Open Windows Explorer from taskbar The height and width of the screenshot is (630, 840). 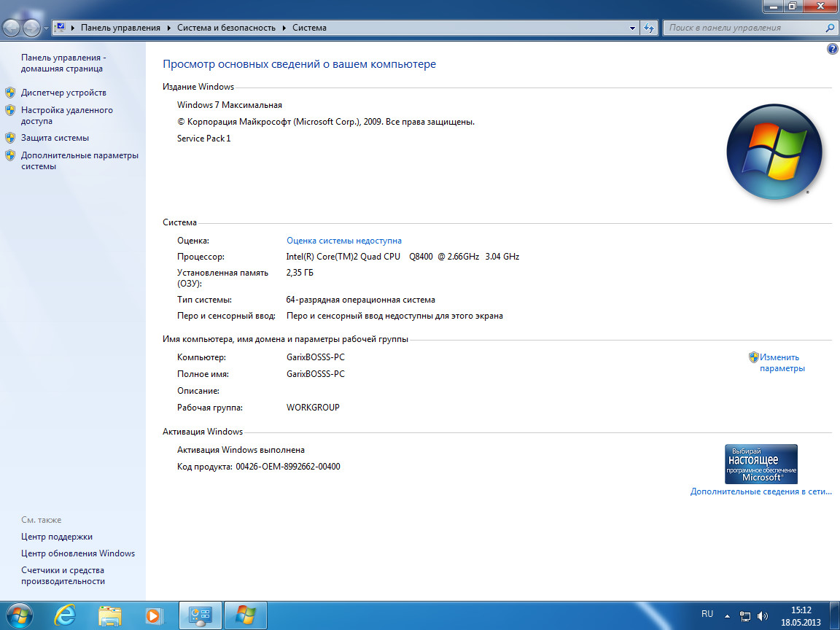(110, 616)
